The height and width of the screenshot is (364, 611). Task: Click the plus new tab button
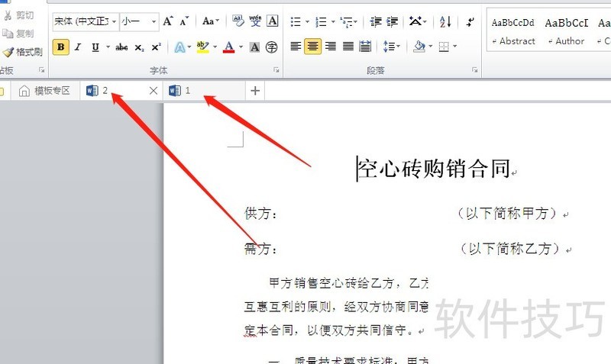(255, 91)
